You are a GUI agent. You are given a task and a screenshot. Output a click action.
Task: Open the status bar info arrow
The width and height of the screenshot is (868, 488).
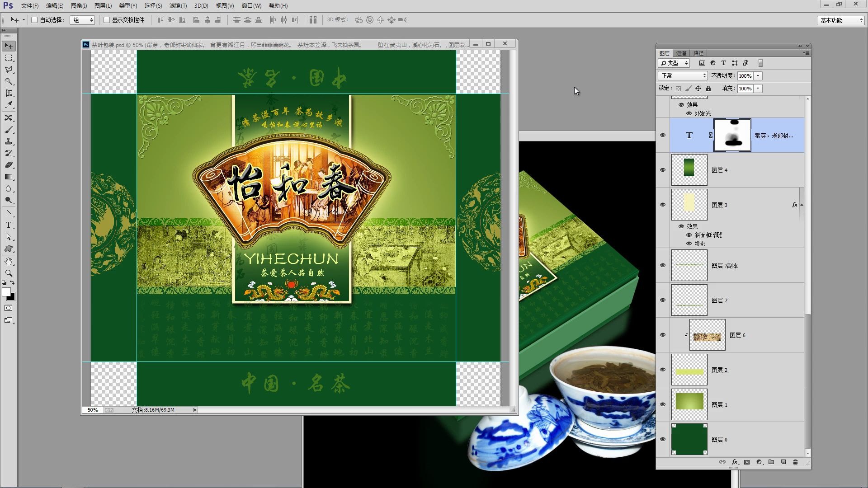point(195,410)
